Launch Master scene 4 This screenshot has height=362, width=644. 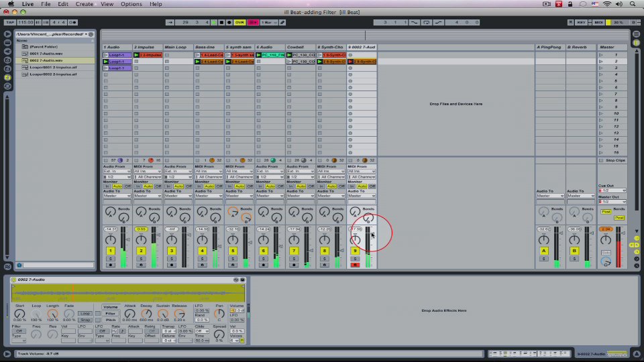tap(601, 74)
